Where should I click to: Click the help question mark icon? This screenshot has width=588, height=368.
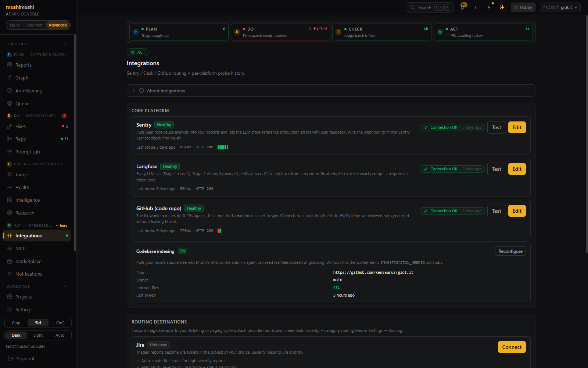coord(476,7)
